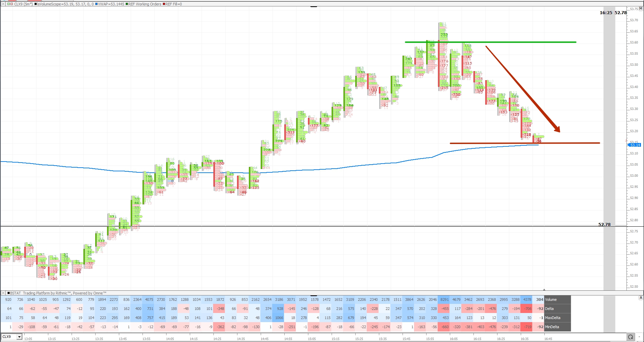This screenshot has height=342, width=644.
Task: Select the REF Working Orders legend label
Action: coord(145,4)
